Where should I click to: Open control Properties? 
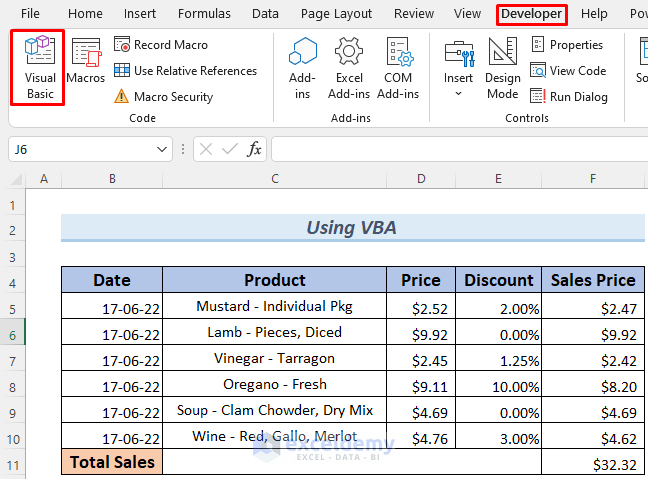click(x=567, y=45)
